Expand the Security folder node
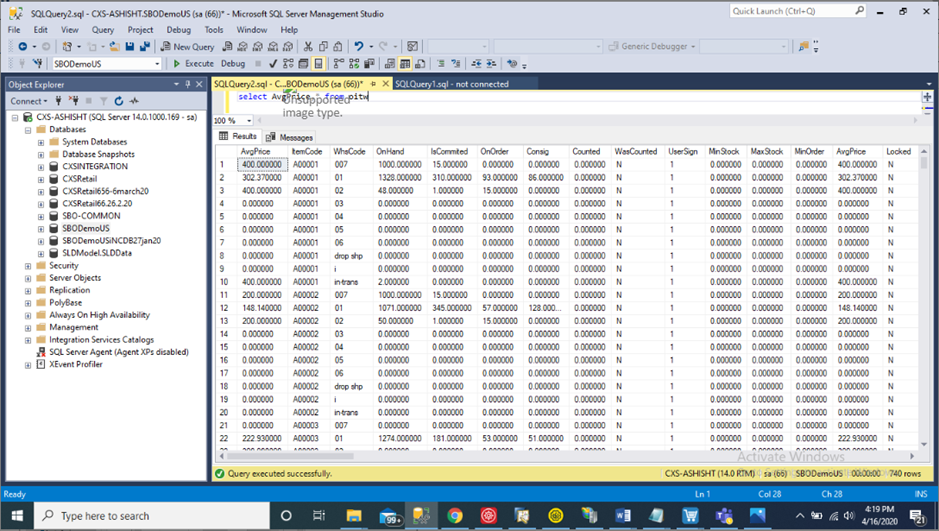Viewport: 939px width, 531px height. click(28, 266)
